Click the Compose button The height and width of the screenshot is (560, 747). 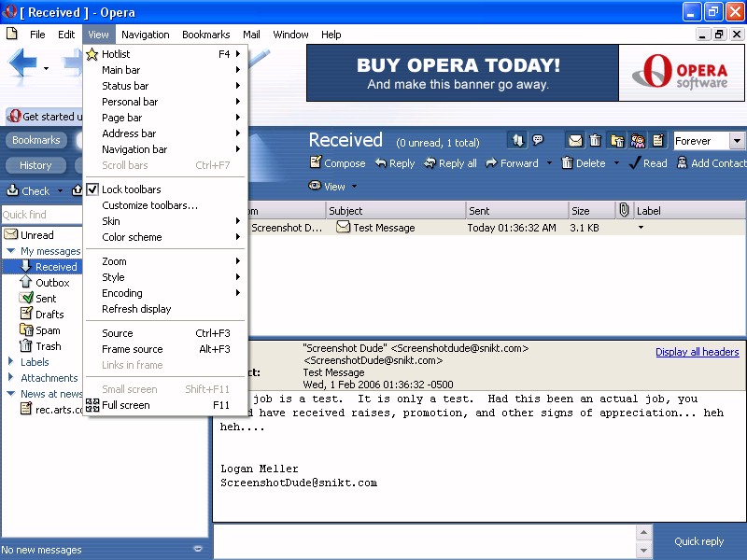[x=337, y=163]
